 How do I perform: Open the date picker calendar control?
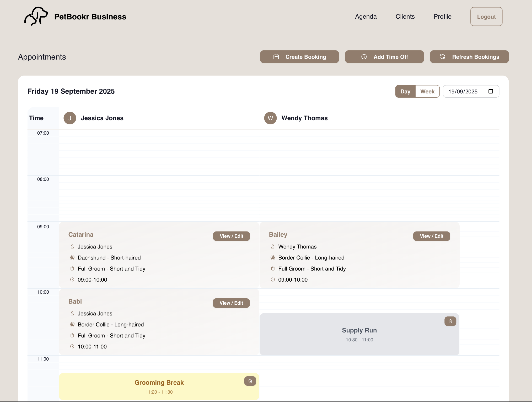(x=491, y=91)
